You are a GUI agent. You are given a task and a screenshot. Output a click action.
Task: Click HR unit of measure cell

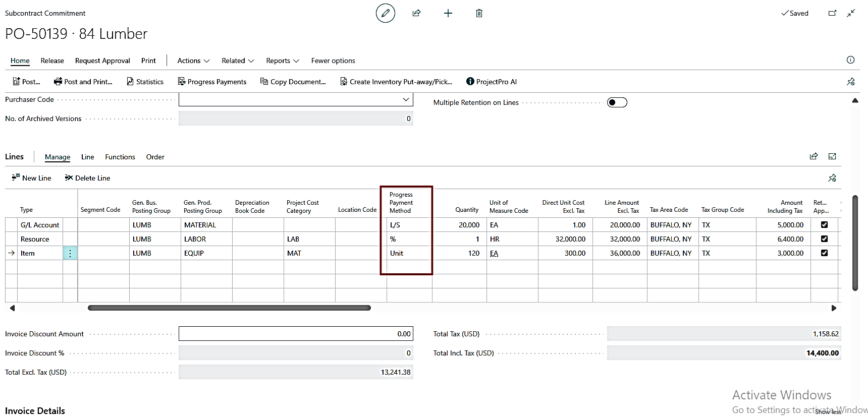click(512, 239)
